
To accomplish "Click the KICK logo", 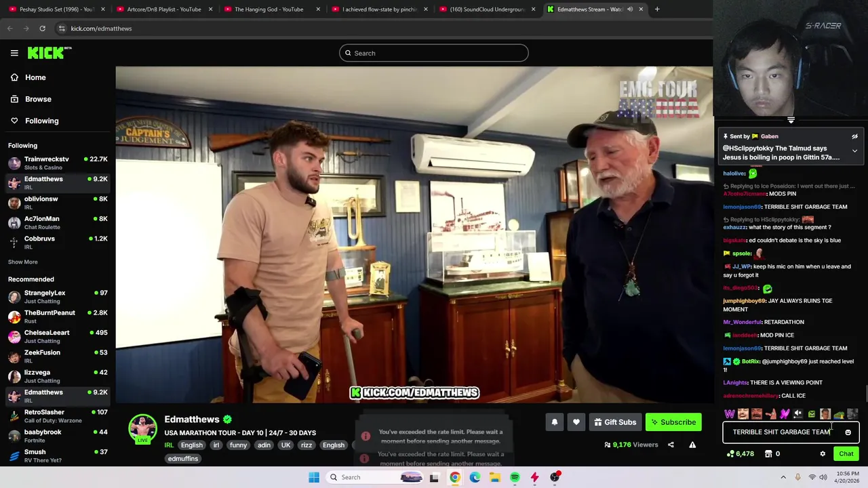I will click(x=49, y=53).
